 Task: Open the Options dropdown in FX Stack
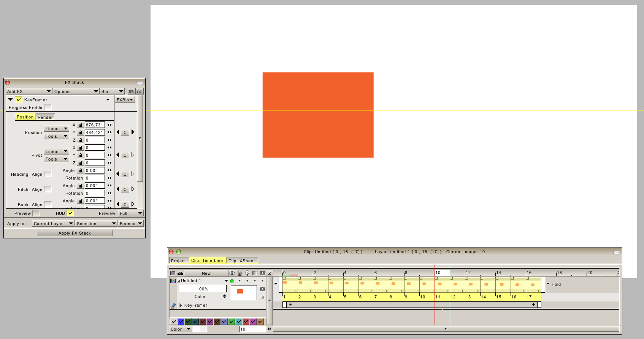click(76, 91)
